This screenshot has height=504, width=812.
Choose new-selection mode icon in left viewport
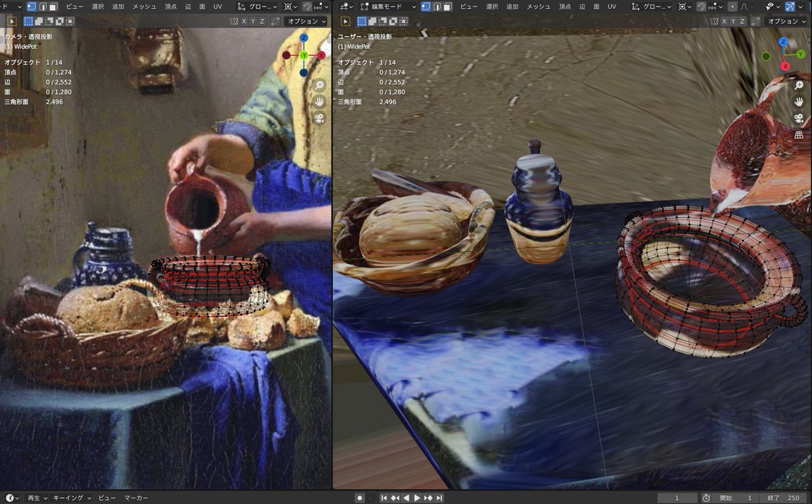pos(28,22)
